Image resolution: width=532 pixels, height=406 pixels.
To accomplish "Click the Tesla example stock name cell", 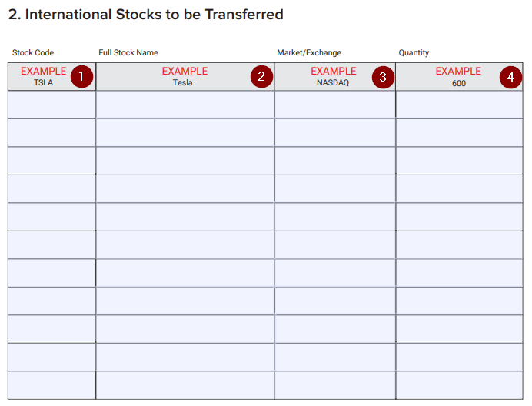I will 185,77.
